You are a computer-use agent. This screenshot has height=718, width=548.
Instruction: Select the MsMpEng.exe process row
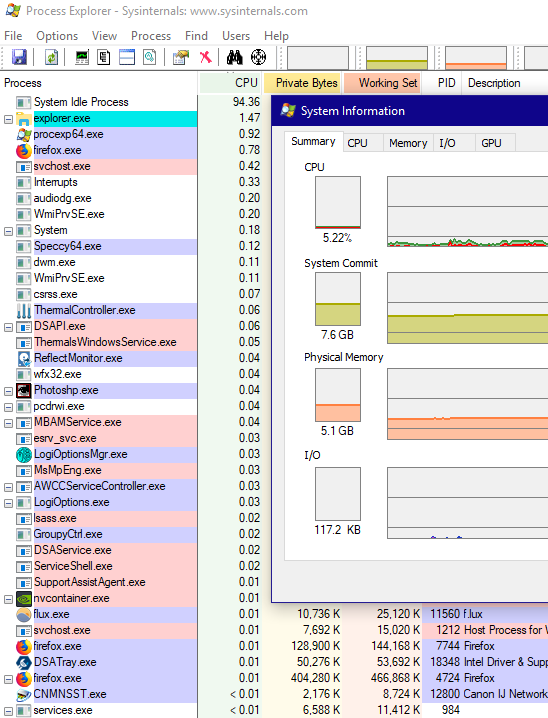(x=99, y=470)
